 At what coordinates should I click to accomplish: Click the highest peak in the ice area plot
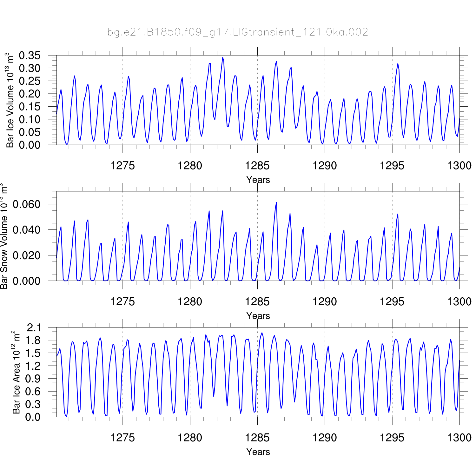pyautogui.click(x=262, y=333)
